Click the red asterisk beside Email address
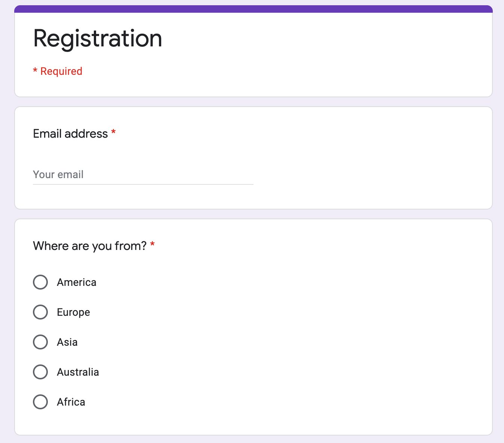The width and height of the screenshot is (504, 443). [x=113, y=132]
